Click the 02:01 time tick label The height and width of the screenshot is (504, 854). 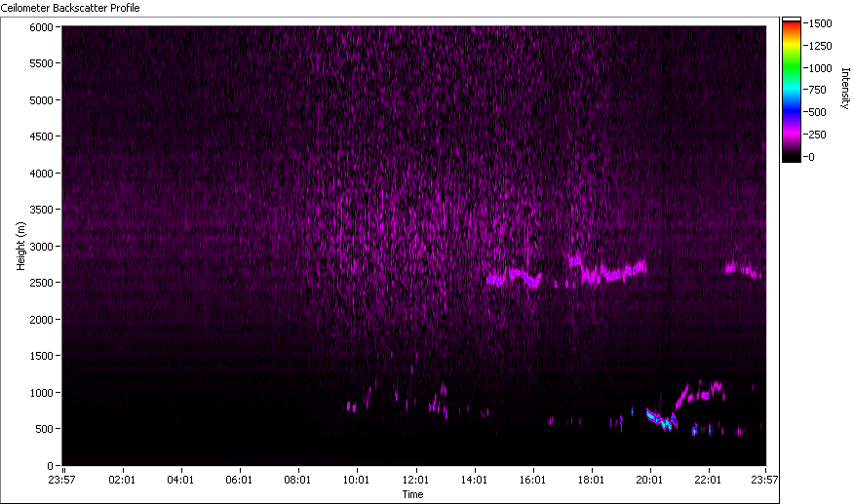coord(122,480)
